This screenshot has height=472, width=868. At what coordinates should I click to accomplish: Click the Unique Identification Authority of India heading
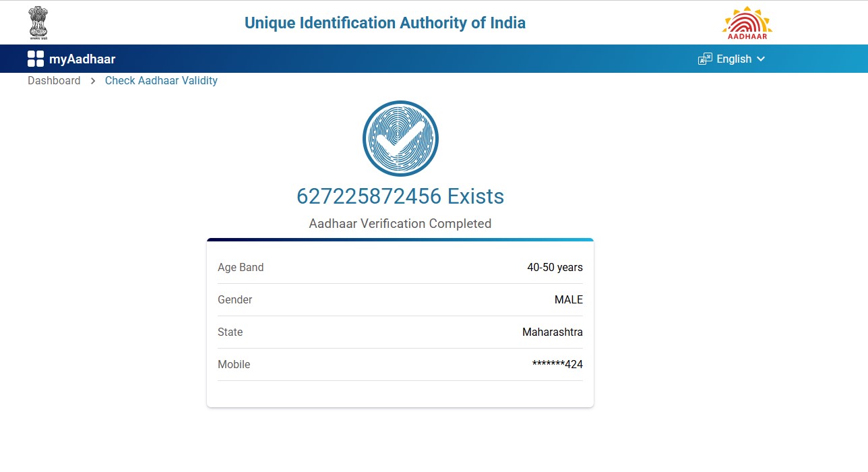coord(385,23)
